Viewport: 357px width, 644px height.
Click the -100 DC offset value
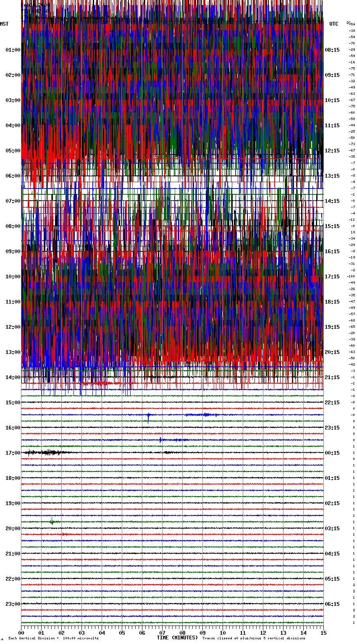tap(351, 276)
